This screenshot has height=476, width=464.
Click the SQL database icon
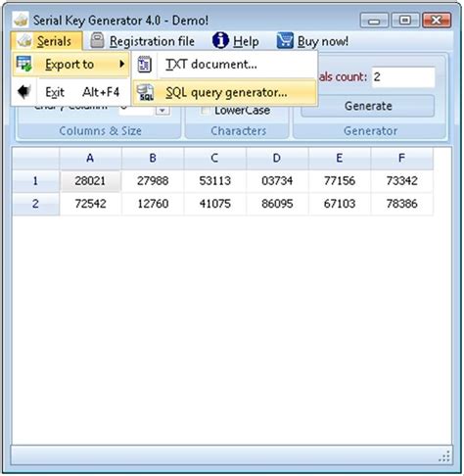click(145, 92)
